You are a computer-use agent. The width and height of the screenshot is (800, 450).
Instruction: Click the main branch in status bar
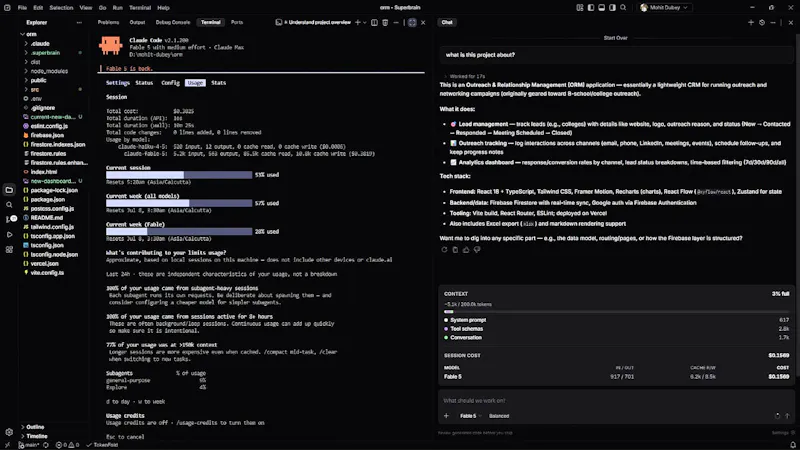(29, 445)
